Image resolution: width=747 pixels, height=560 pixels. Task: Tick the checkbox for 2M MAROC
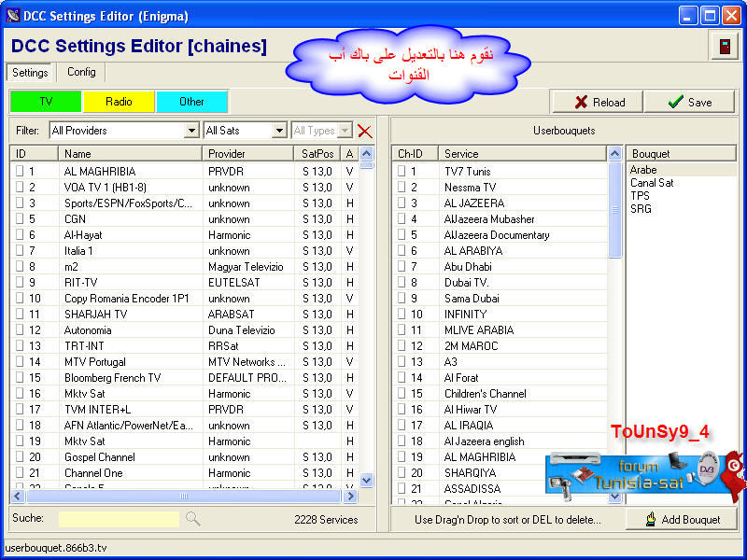[x=402, y=345]
